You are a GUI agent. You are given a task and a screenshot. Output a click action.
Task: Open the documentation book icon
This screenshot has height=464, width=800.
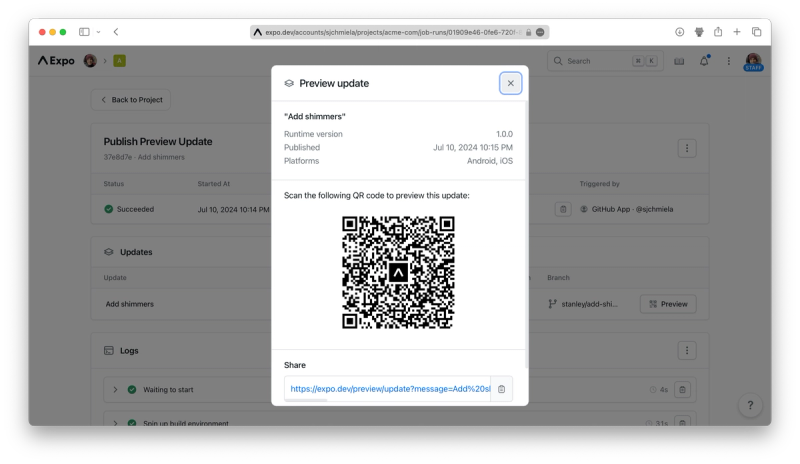679,61
